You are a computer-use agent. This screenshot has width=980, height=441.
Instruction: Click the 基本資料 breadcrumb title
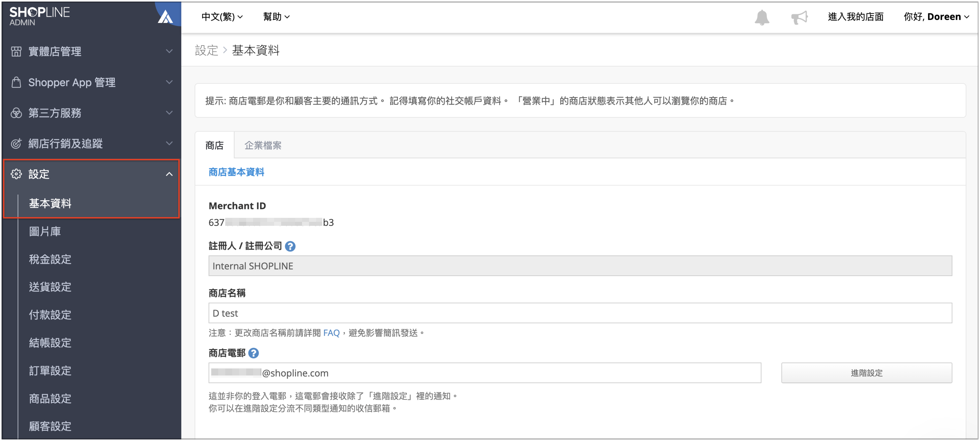[x=256, y=50]
